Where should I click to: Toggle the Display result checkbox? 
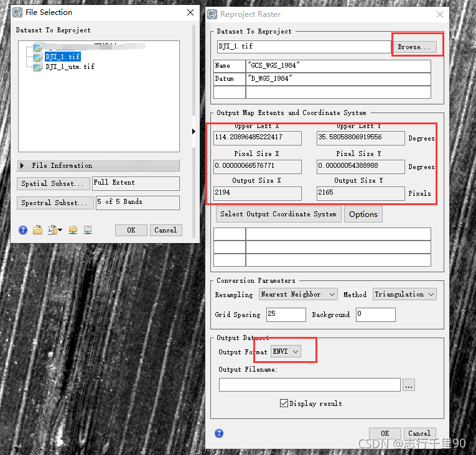[x=284, y=403]
